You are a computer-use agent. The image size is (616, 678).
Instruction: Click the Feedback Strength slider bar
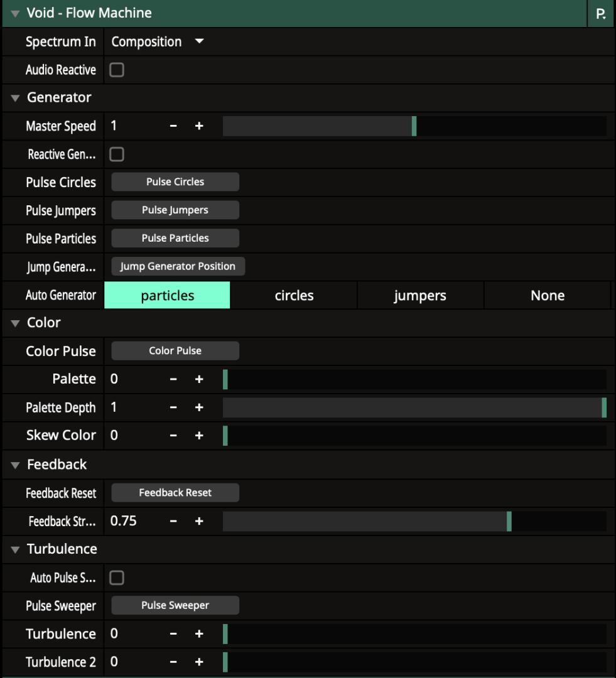[414, 521]
